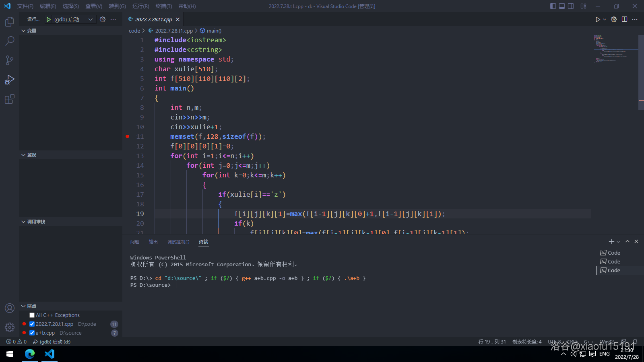This screenshot has height=362, width=644.
Task: Open Microsoft Edge from taskbar
Action: pyautogui.click(x=30, y=354)
